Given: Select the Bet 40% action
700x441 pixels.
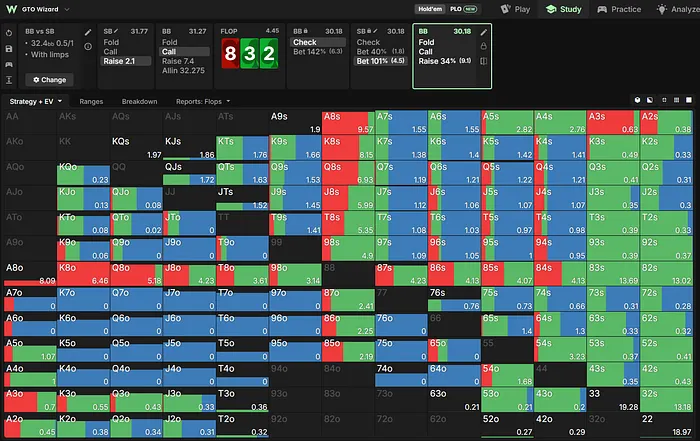Looking at the screenshot, I should (380, 52).
